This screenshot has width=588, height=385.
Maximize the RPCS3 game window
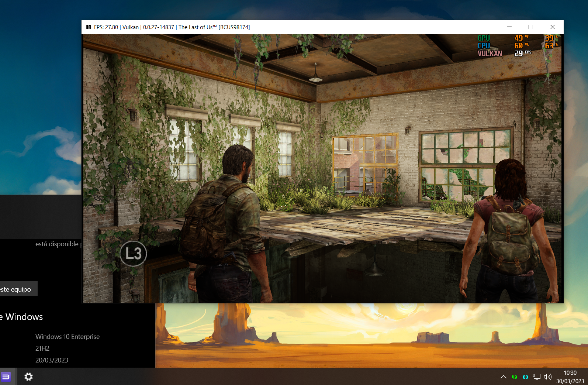pyautogui.click(x=531, y=27)
